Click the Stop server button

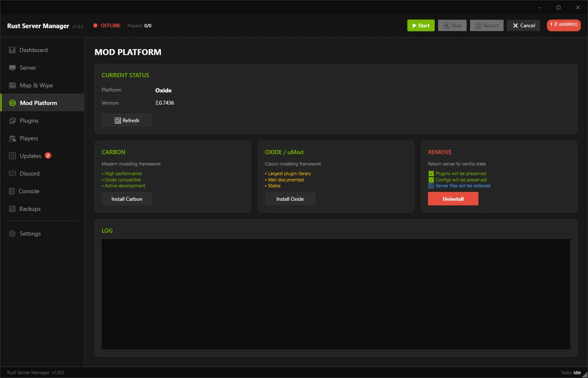[x=452, y=26]
